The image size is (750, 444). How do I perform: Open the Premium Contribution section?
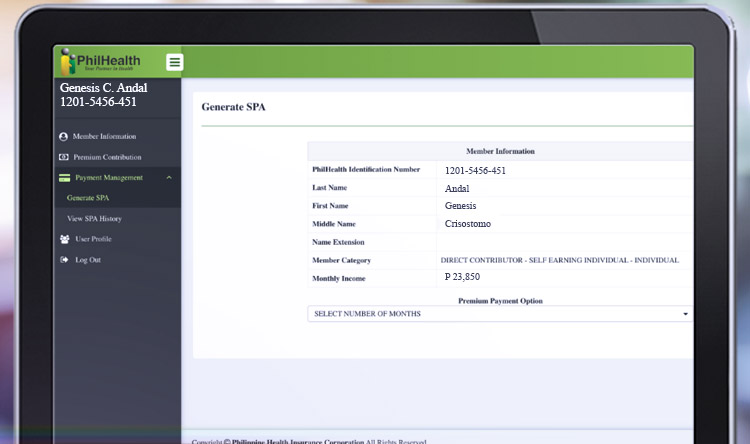pyautogui.click(x=107, y=157)
